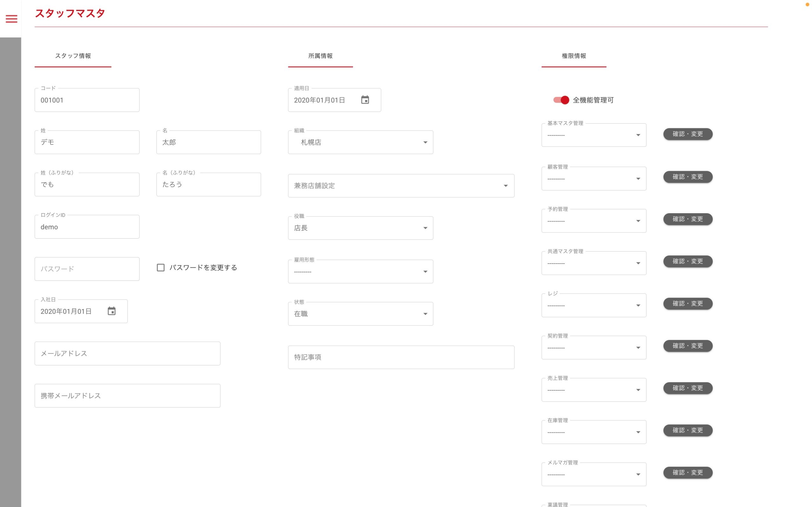Select the 権限情報 tab heading
This screenshot has height=507, width=812.
(x=574, y=56)
